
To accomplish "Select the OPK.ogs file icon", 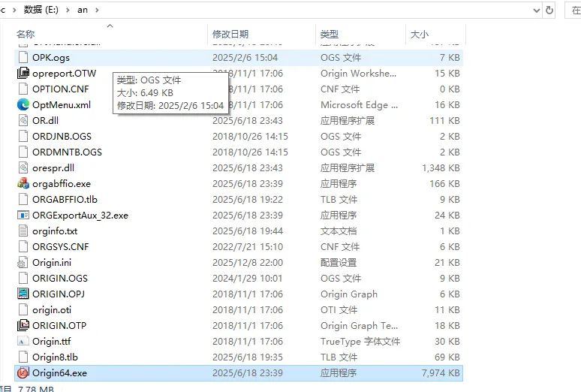I will click(x=23, y=58).
